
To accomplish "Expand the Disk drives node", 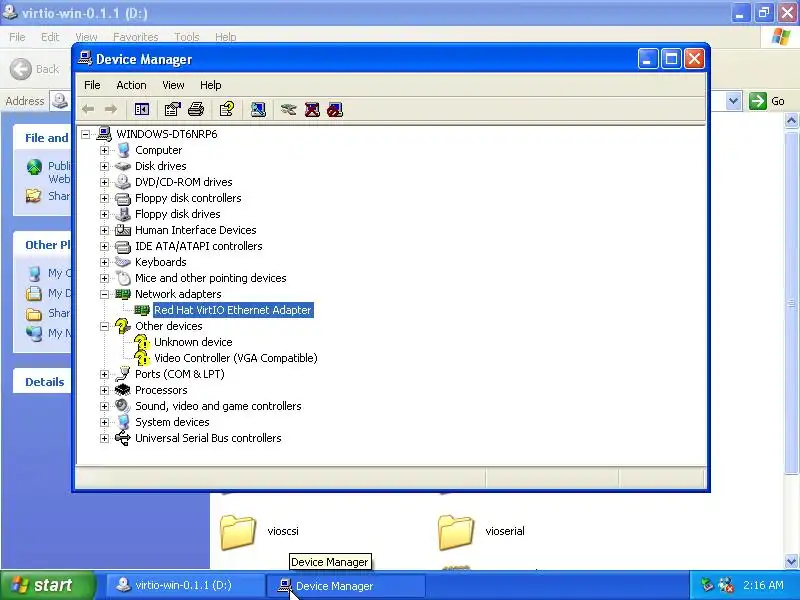I will click(104, 166).
